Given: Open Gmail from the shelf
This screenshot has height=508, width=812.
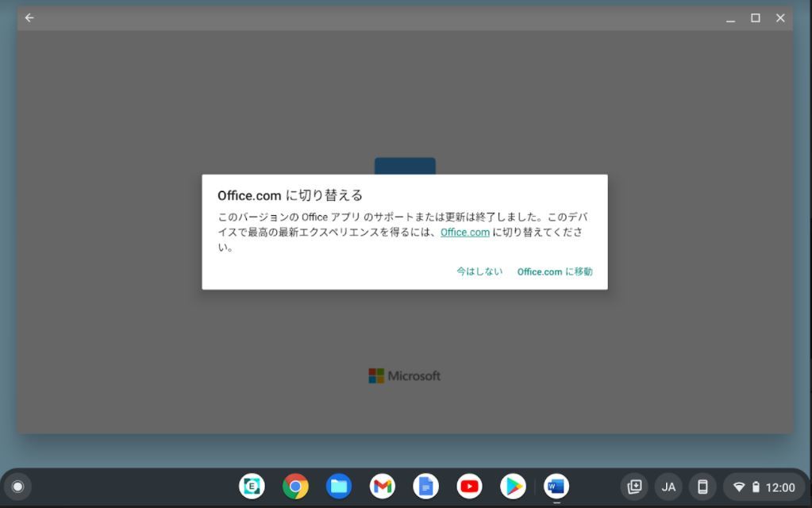Looking at the screenshot, I should pos(383,486).
